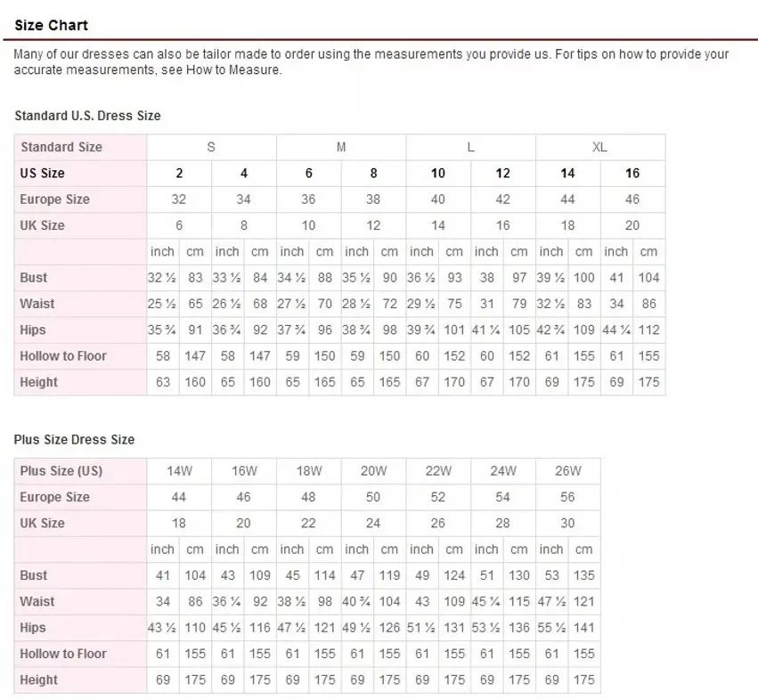Select the S standard size column header
Viewport: 758px width, 700px height.
click(x=211, y=147)
